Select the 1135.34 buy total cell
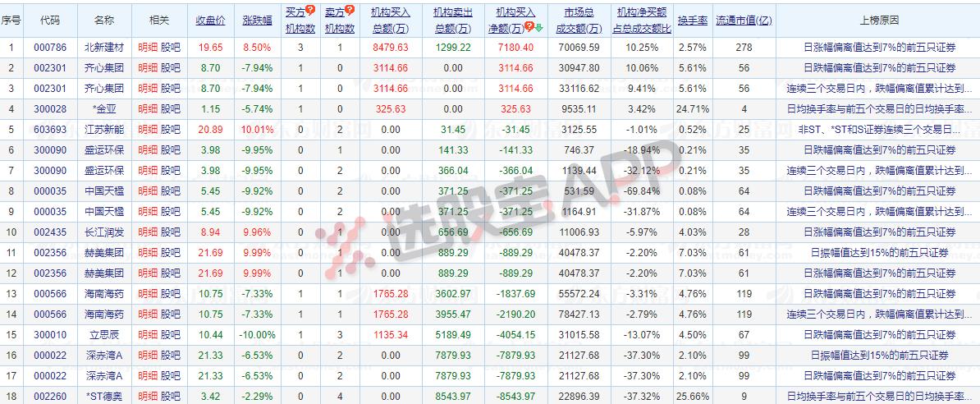 pyautogui.click(x=391, y=334)
